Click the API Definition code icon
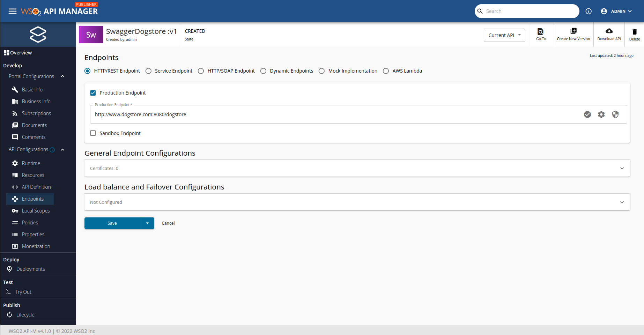This screenshot has height=335, width=644. pyautogui.click(x=15, y=187)
